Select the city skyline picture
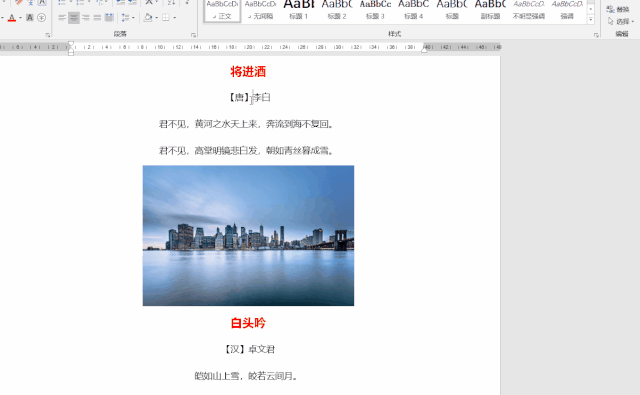 [x=248, y=235]
